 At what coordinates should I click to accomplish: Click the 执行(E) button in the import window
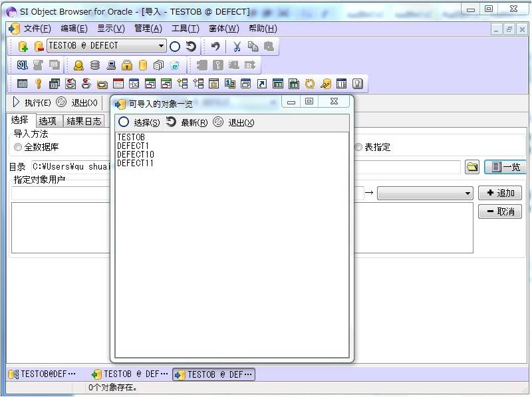(x=32, y=102)
